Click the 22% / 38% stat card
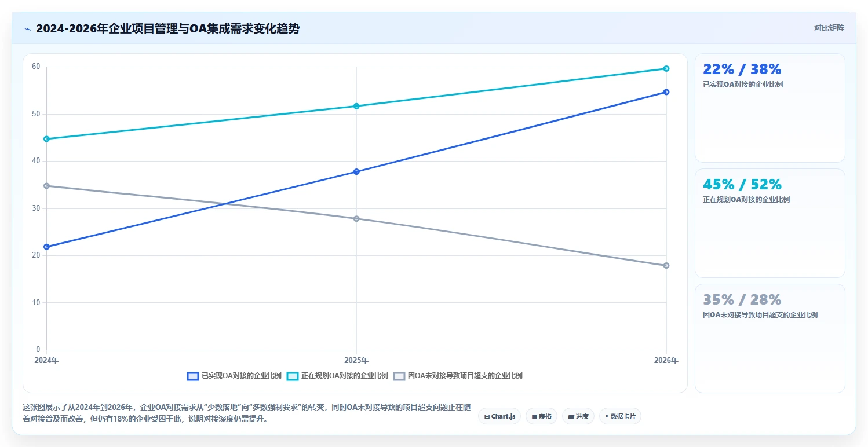This screenshot has width=868, height=447. pyautogui.click(x=770, y=108)
